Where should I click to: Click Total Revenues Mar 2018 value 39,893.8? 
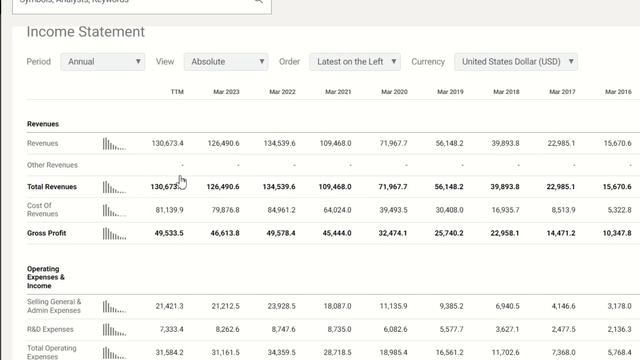pyautogui.click(x=505, y=187)
